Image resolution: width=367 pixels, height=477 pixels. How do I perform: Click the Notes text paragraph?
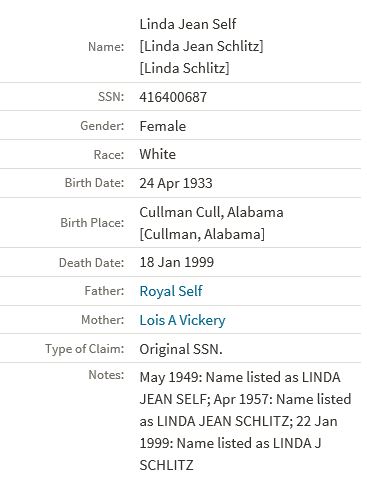tap(245, 421)
